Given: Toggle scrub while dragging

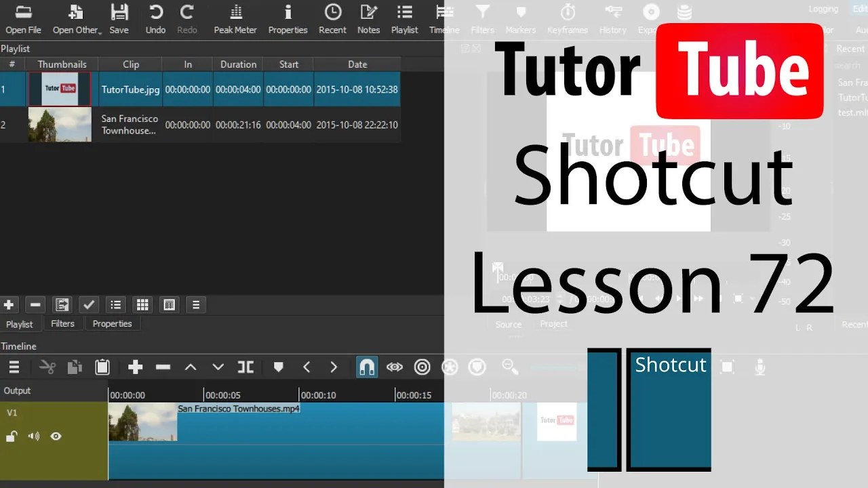Looking at the screenshot, I should pos(395,367).
